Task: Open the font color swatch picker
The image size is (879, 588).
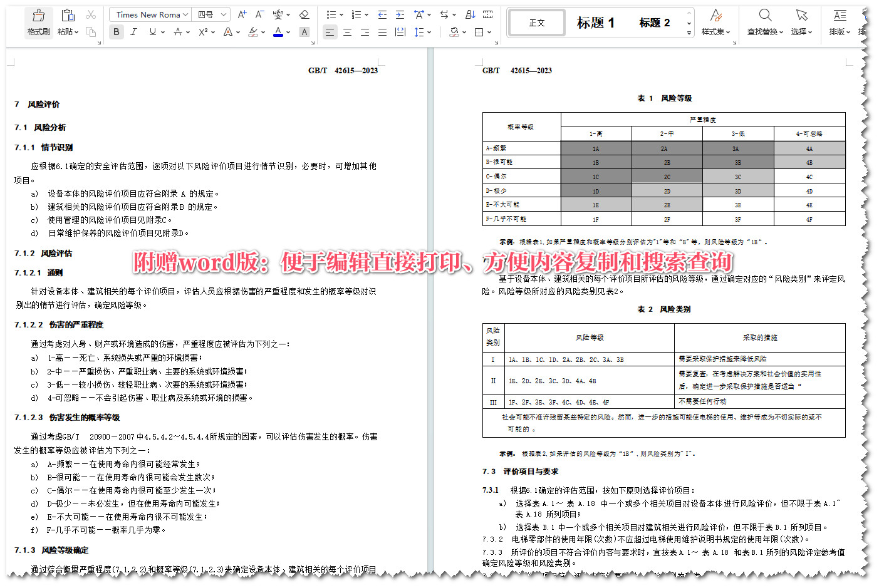Action: point(278,31)
